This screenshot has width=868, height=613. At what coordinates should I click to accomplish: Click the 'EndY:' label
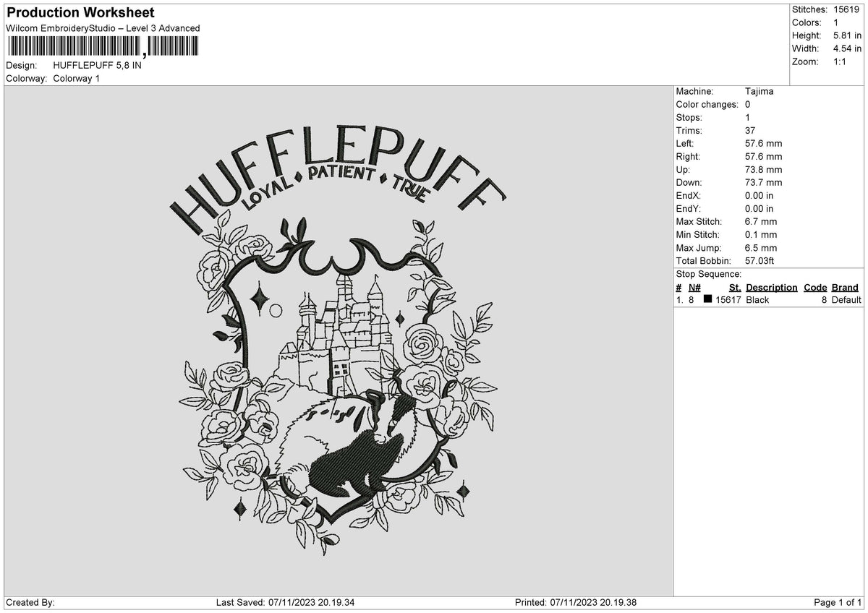[689, 208]
